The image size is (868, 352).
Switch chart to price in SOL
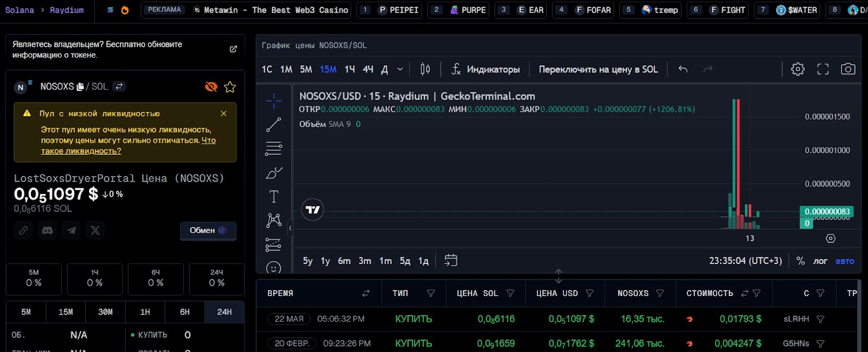(x=598, y=69)
